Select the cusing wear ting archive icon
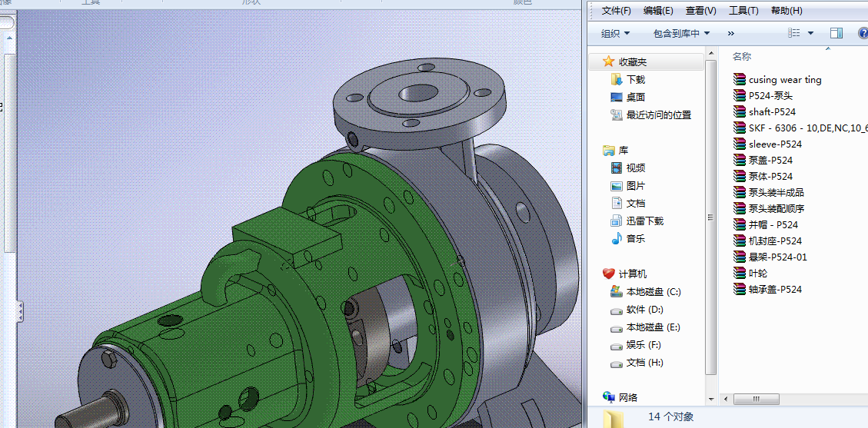This screenshot has width=868, height=428. (740, 79)
